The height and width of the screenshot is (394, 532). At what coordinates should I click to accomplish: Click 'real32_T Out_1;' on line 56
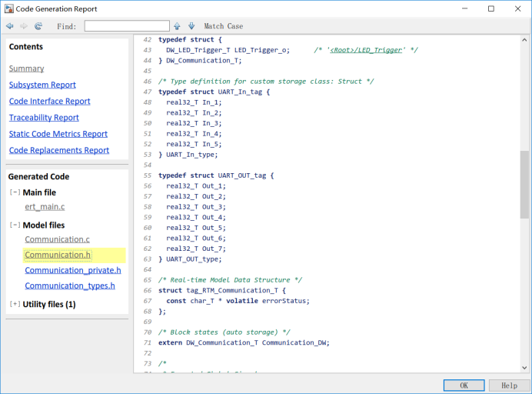pyautogui.click(x=196, y=186)
